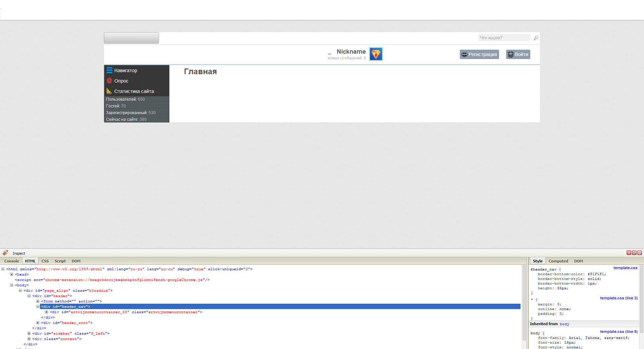
Task: Click the Nickname avatar badge icon
Action: 376,54
